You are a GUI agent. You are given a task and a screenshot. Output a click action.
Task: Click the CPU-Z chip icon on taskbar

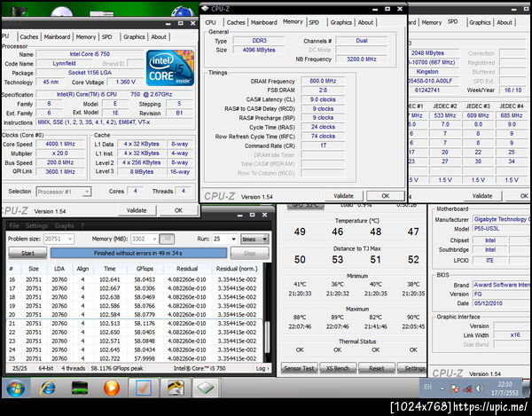click(x=206, y=388)
